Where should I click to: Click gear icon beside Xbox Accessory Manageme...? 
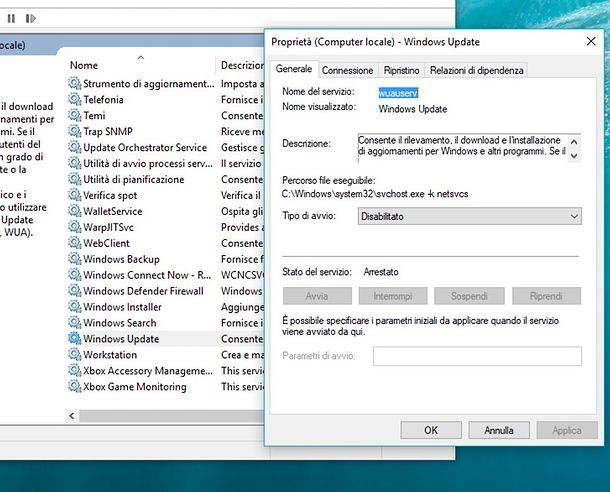pyautogui.click(x=74, y=371)
